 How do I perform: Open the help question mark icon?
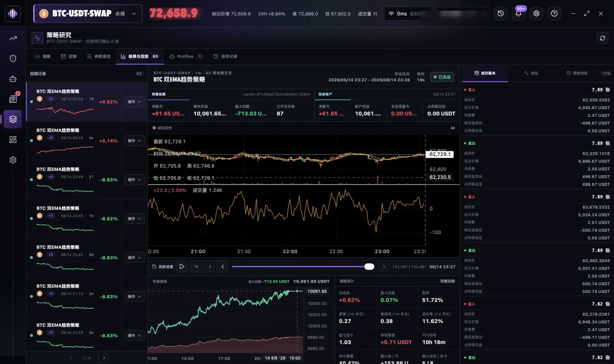tap(554, 14)
